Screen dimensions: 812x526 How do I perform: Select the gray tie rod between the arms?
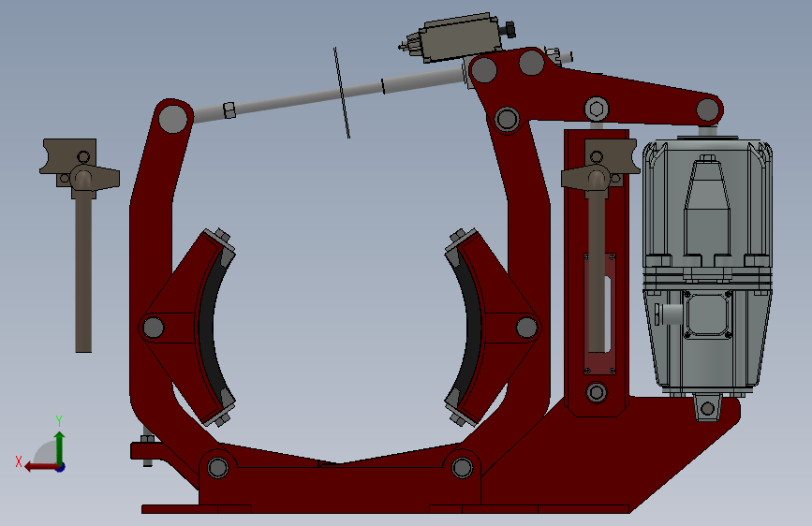tap(332, 95)
